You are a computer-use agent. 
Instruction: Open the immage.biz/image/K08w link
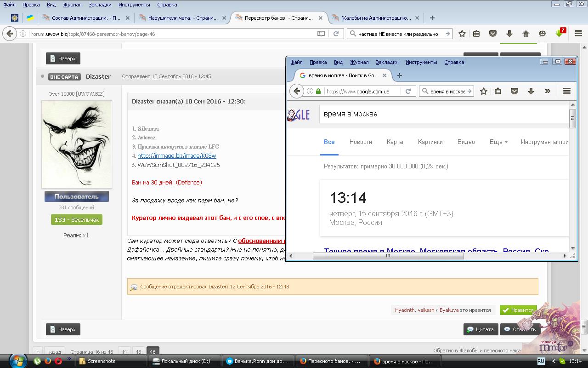176,155
